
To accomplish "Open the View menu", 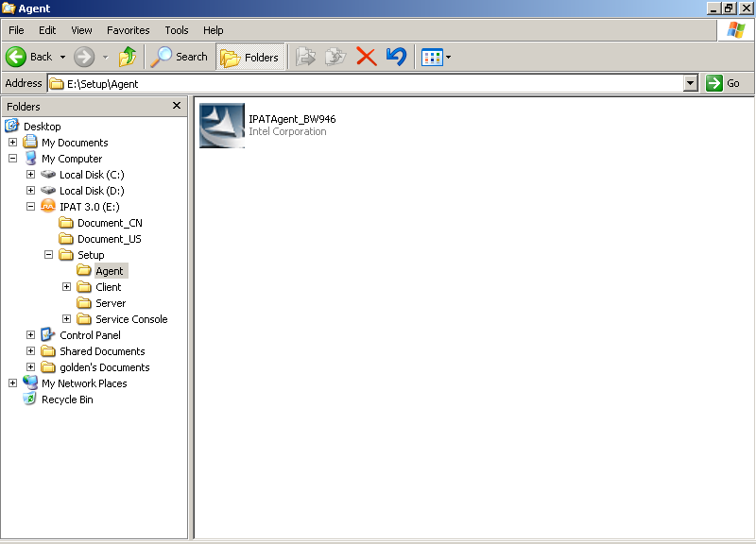I will click(x=81, y=30).
